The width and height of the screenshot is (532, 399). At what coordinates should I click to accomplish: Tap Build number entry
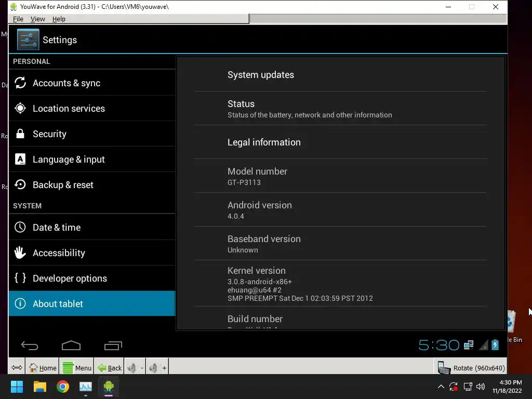340,318
